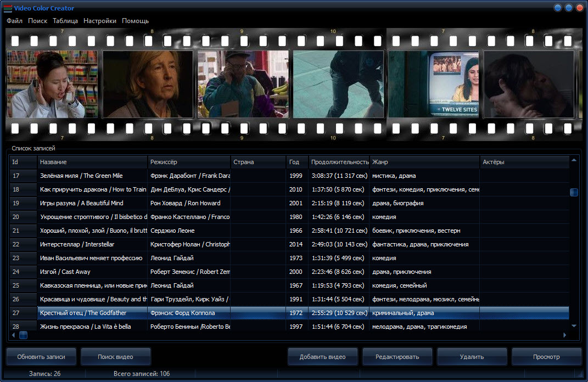The height and width of the screenshot is (382, 588).
Task: Sort table by Продолжительность column header
Action: [x=339, y=162]
